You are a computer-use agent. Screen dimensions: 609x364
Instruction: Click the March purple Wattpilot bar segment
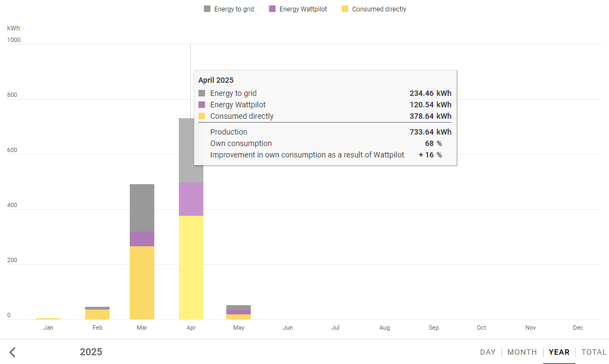pos(142,239)
